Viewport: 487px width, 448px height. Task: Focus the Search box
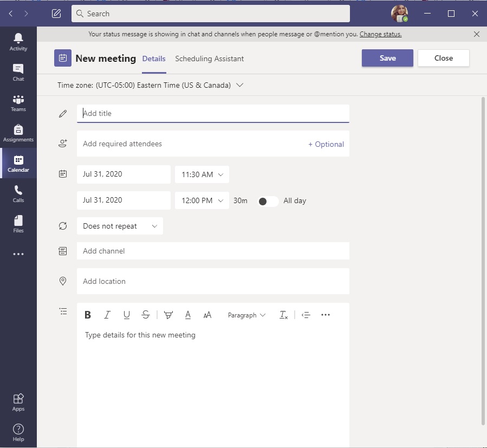coord(211,14)
